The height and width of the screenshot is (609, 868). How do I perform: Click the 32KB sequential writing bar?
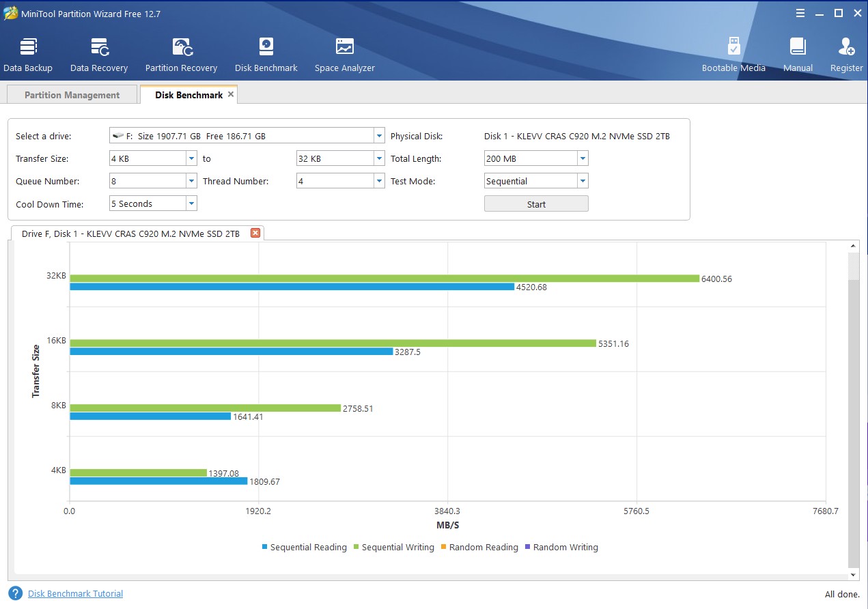384,279
